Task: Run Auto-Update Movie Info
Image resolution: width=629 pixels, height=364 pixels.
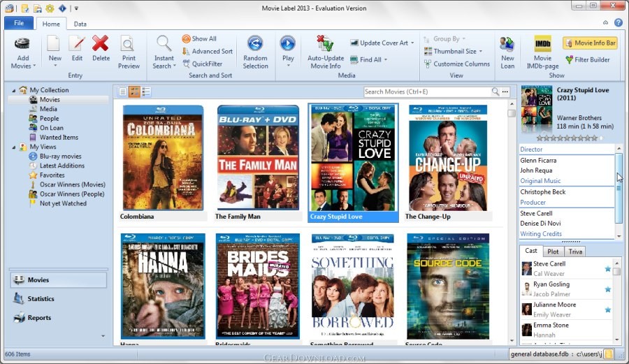Action: pyautogui.click(x=325, y=53)
